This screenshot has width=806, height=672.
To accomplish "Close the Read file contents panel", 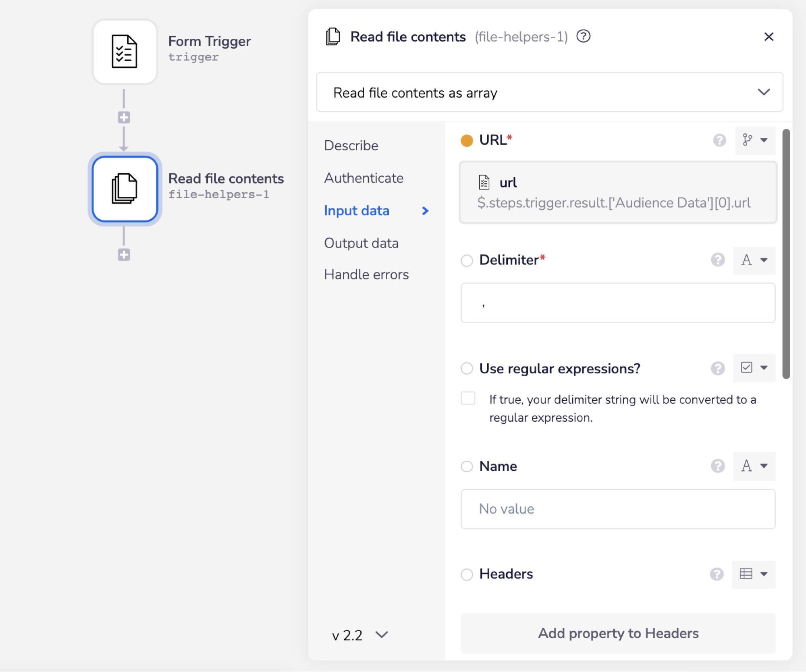I will [x=768, y=37].
